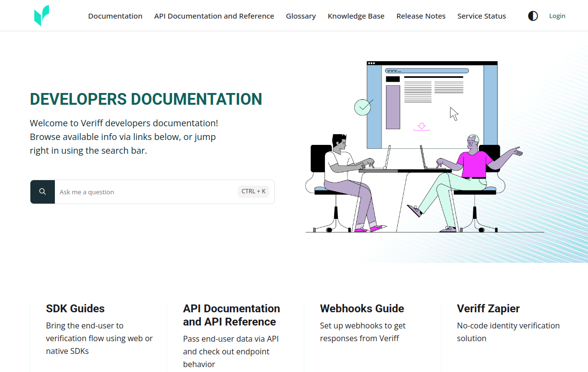Open the Veriff Zapier card heading
Image resolution: width=588 pixels, height=372 pixels.
coord(489,308)
